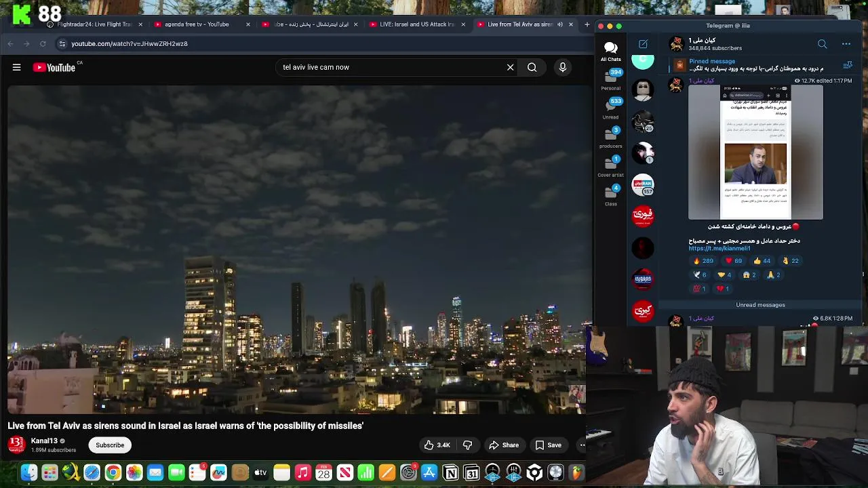Viewport: 868px width, 488px height.
Task: Open Telegram Cover artist folder
Action: coord(610,167)
